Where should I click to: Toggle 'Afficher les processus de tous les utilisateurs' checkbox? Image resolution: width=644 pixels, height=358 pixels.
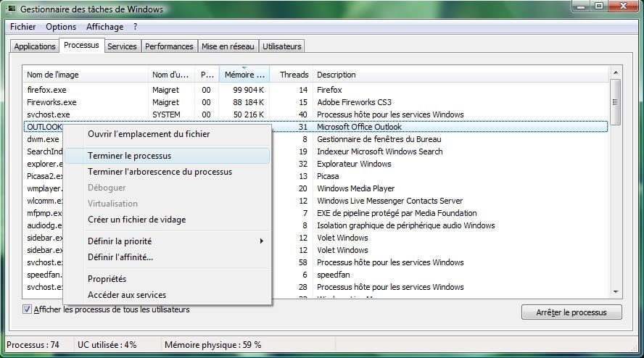pos(27,309)
